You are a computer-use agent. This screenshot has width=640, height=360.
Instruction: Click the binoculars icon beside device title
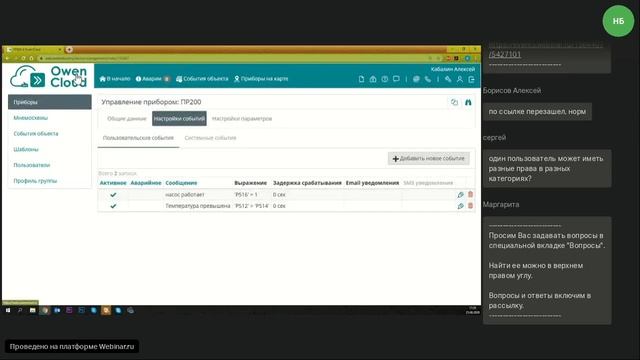(468, 102)
